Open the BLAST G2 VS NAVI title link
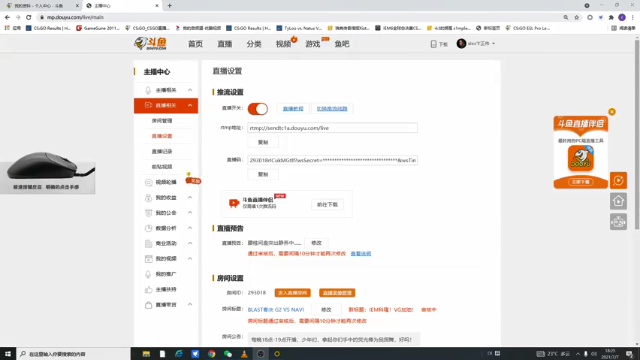 point(276,310)
